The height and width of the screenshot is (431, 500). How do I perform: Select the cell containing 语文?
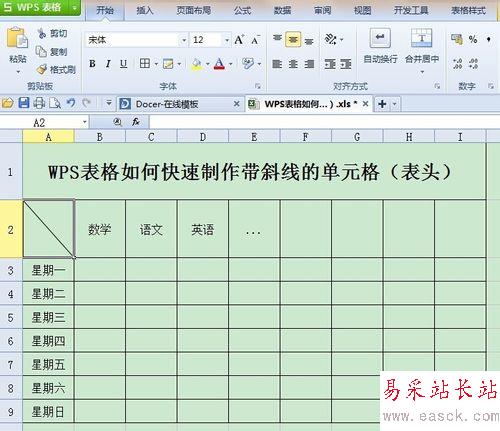pos(151,229)
